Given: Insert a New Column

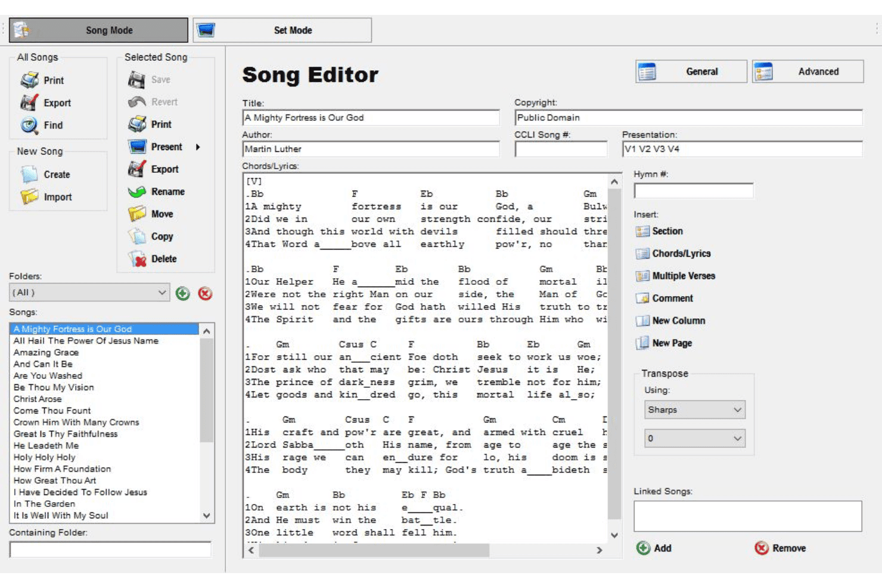Looking at the screenshot, I should point(670,321).
